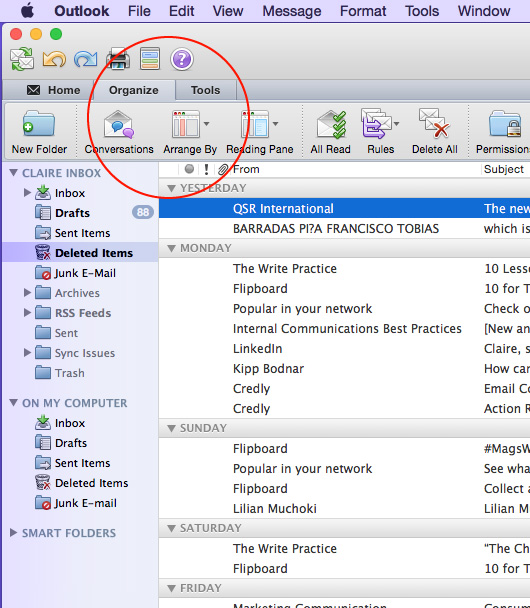The image size is (530, 608).
Task: Collapse the MONDAY message group
Action: coord(171,249)
